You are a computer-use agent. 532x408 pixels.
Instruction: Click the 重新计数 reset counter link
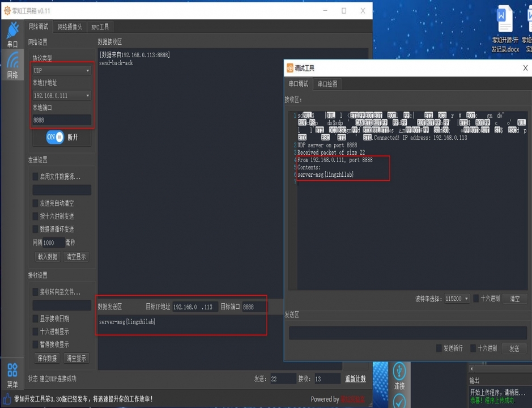pos(355,379)
